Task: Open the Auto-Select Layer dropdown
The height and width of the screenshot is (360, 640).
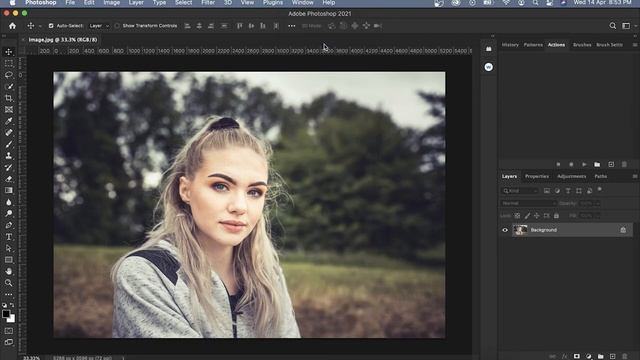Action: click(x=99, y=26)
